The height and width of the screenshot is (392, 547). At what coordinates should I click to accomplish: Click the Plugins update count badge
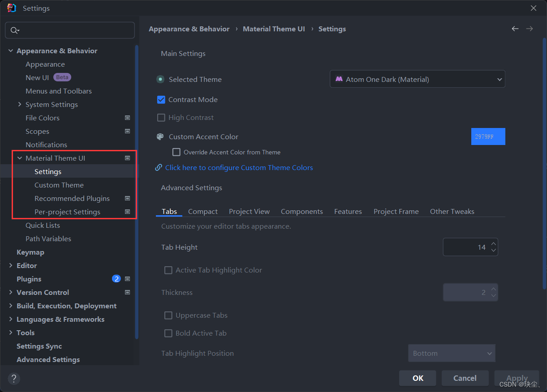116,279
